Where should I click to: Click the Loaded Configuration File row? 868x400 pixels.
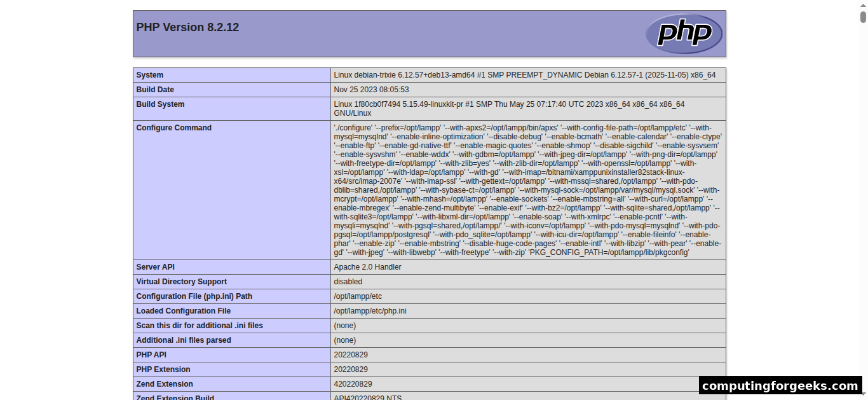183,310
